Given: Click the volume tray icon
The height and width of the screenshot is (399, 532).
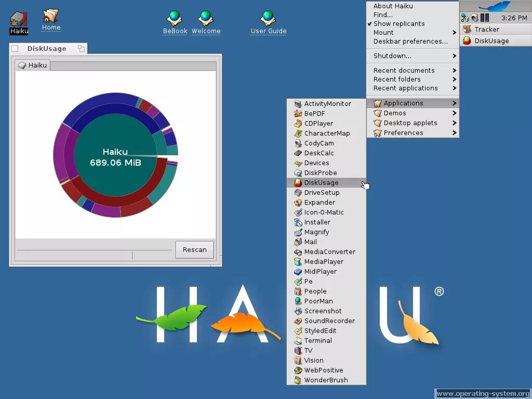Looking at the screenshot, I should (x=475, y=18).
